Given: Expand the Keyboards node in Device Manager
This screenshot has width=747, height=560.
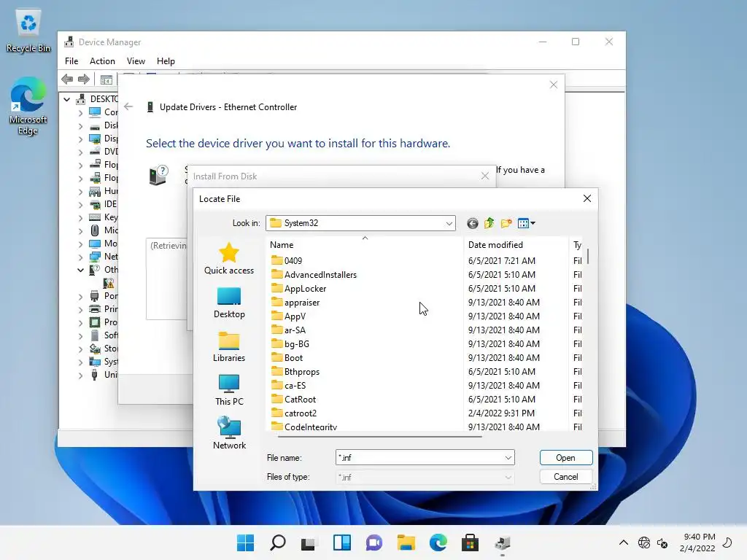Looking at the screenshot, I should (x=80, y=217).
